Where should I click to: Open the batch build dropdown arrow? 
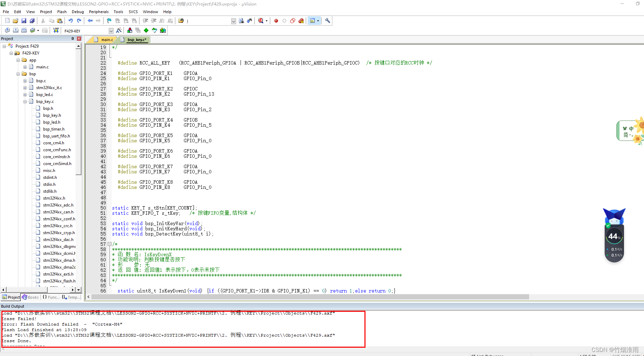coord(38,31)
